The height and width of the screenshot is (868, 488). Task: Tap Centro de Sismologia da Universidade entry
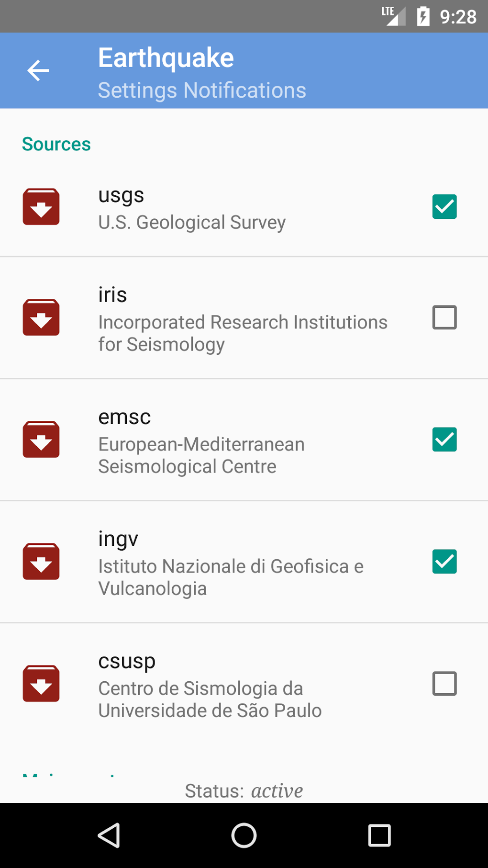(x=210, y=699)
